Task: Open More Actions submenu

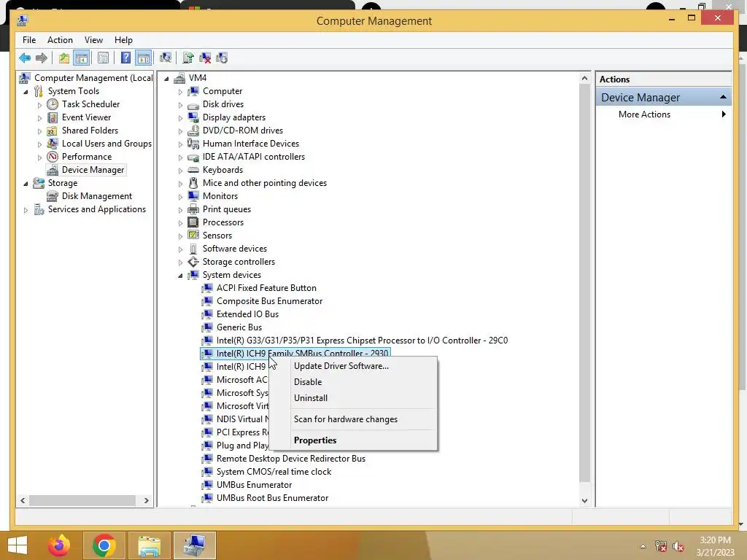Action: click(x=663, y=114)
